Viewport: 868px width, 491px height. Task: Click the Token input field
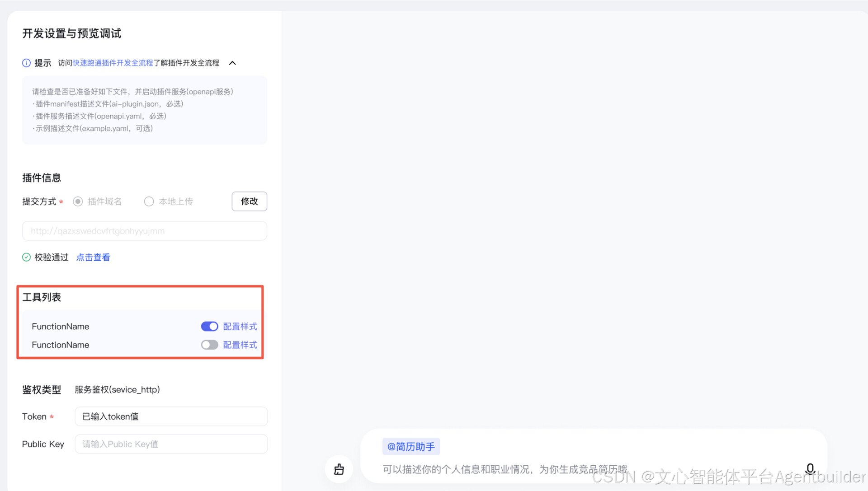(x=171, y=416)
